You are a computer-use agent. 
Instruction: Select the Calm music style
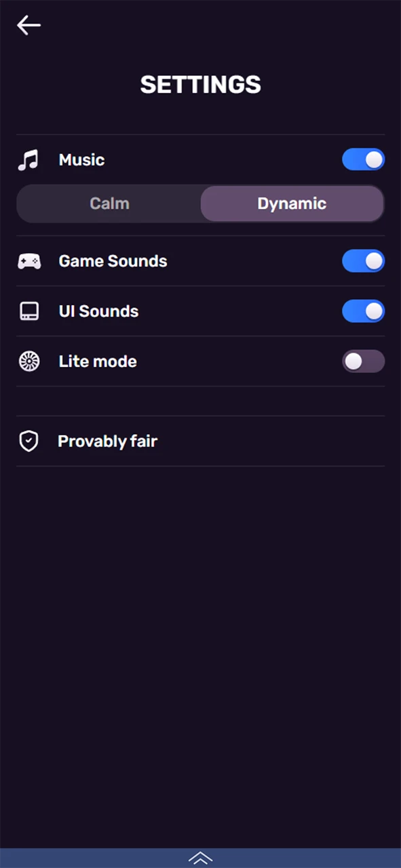tap(109, 203)
